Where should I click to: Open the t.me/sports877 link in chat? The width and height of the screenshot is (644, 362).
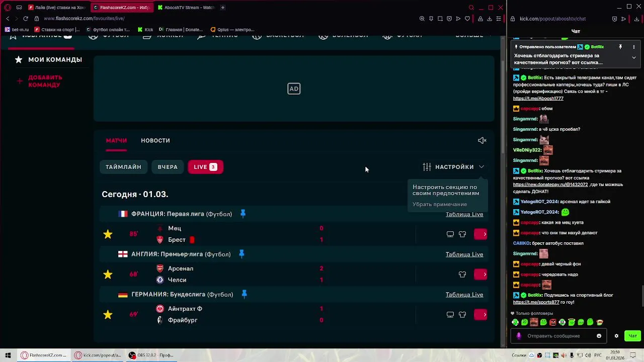coord(536,302)
